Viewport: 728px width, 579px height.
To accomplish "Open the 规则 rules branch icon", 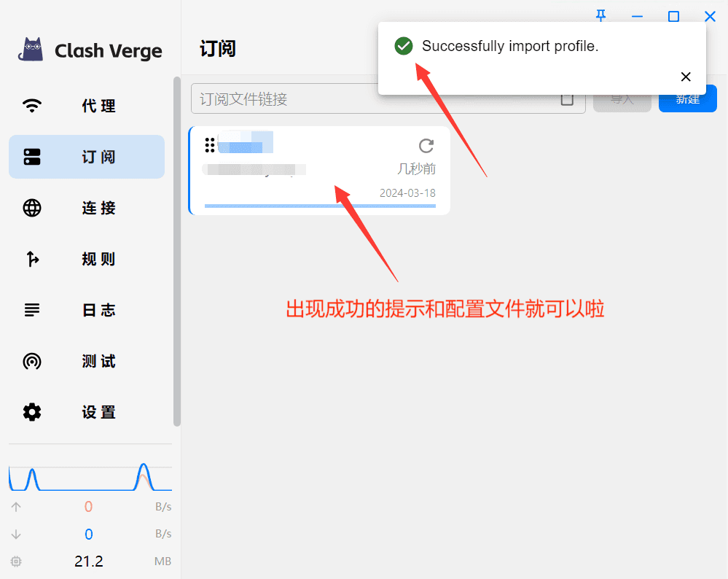I will pyautogui.click(x=32, y=259).
